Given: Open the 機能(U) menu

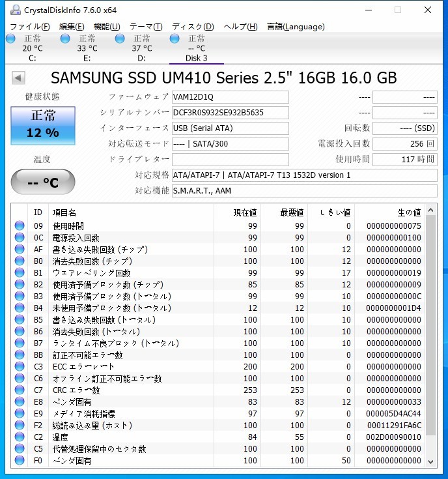Looking at the screenshot, I should tap(107, 27).
